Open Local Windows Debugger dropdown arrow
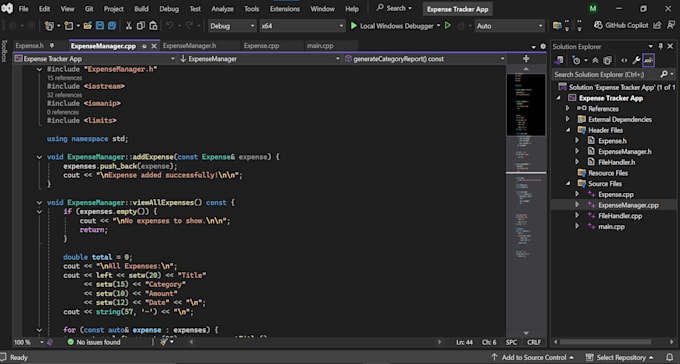The width and height of the screenshot is (680, 364). tap(438, 26)
